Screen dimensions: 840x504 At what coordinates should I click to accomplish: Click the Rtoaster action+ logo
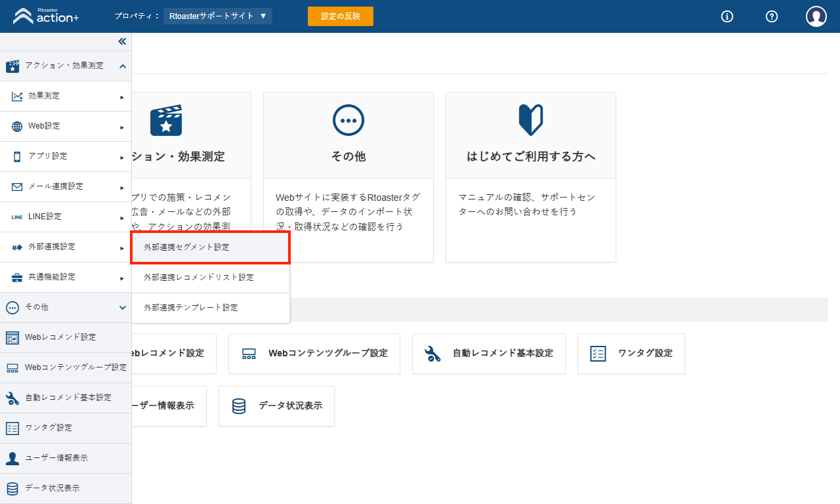point(46,16)
